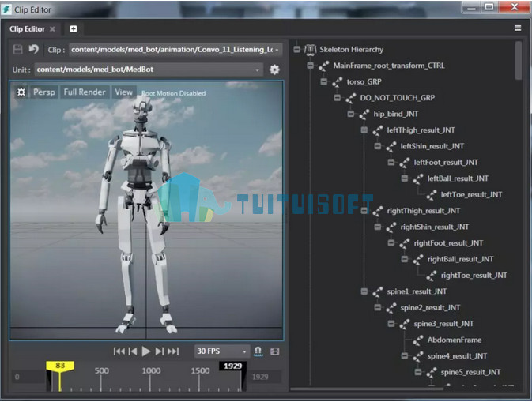Open the 30 FPS dropdown
The image size is (532, 402).
click(222, 351)
